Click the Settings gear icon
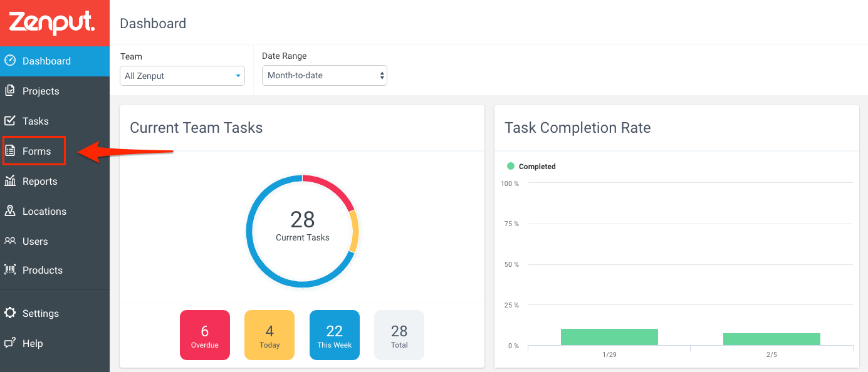The width and height of the screenshot is (868, 372). pos(10,313)
